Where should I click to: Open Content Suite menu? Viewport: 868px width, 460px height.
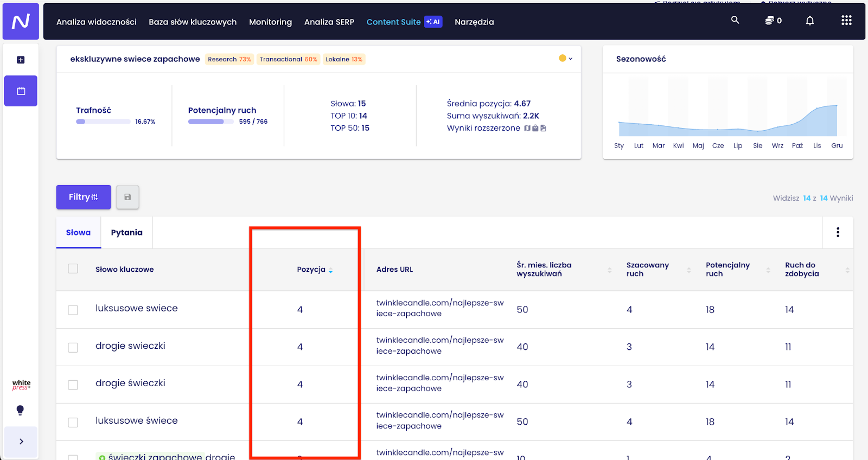pos(393,22)
